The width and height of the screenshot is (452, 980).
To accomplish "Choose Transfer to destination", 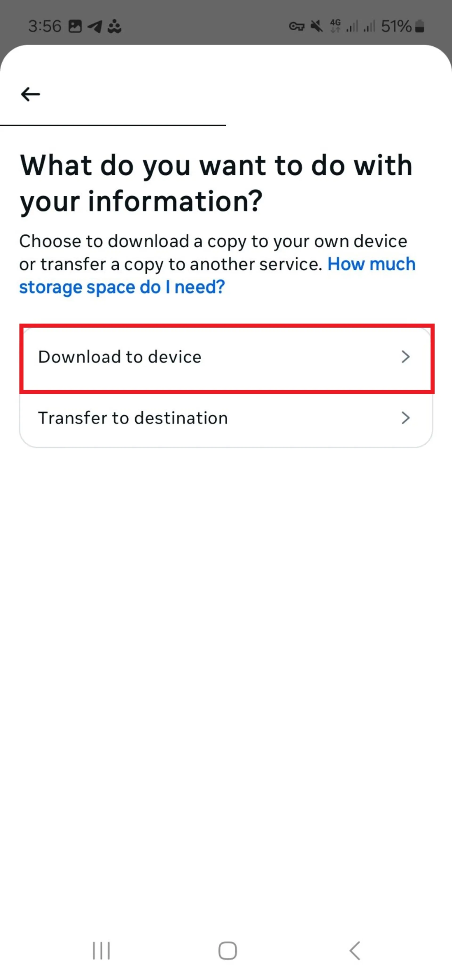I will (226, 418).
